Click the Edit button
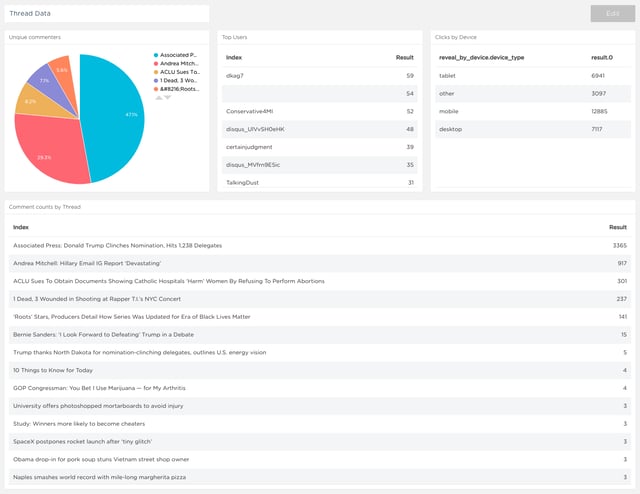 (x=613, y=13)
